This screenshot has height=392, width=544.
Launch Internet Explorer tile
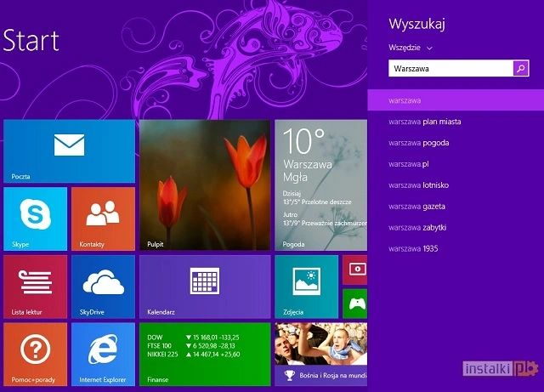[103, 354]
